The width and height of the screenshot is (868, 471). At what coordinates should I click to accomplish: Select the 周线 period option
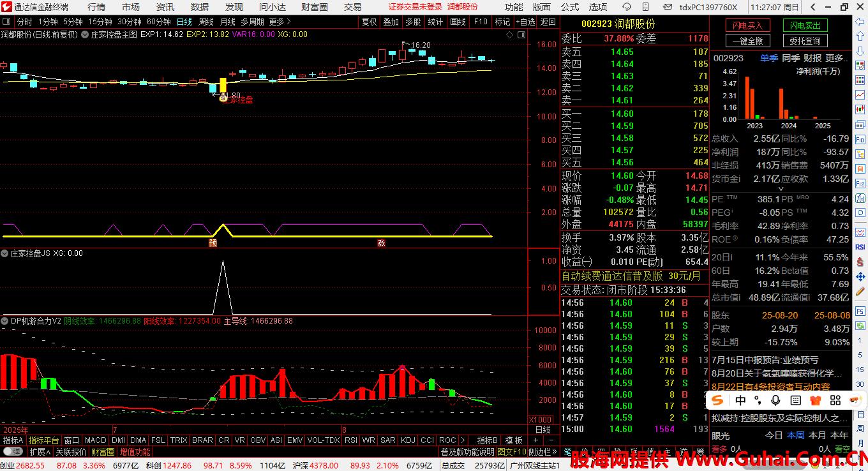[206, 22]
